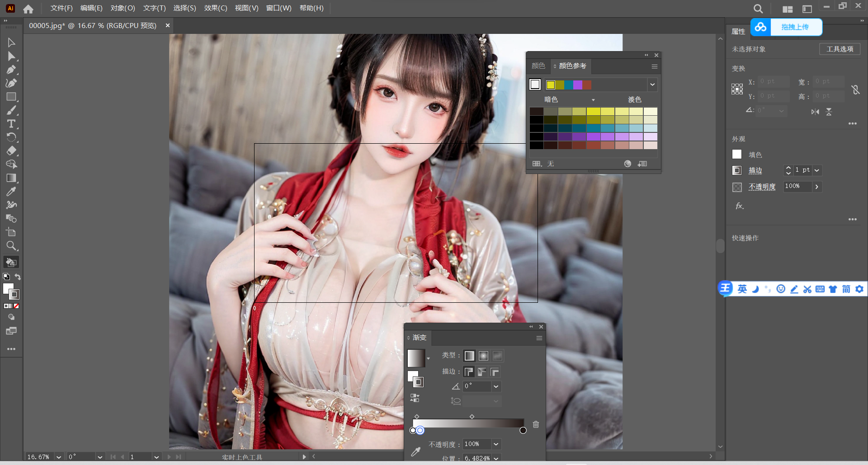Choose the radial gradient type
This screenshot has height=465, width=868.
483,356
